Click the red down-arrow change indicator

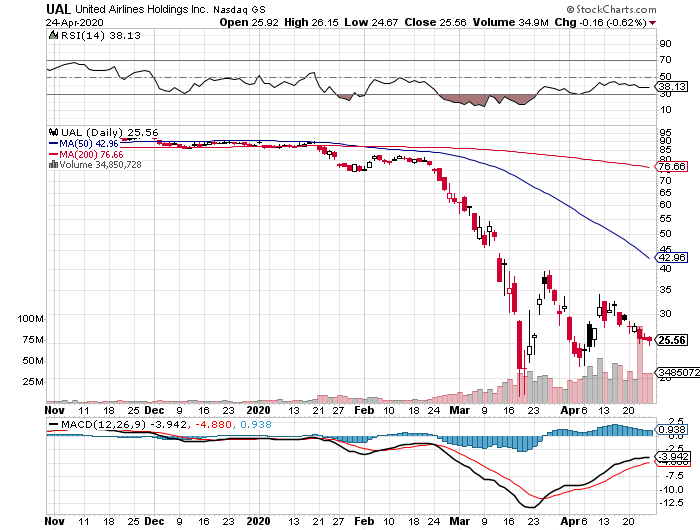tap(653, 23)
